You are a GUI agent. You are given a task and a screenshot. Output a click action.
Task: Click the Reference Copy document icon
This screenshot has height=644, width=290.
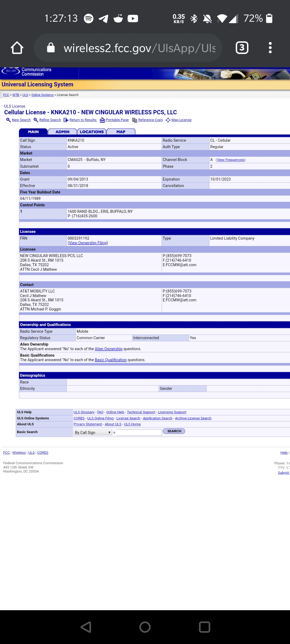[x=135, y=120]
